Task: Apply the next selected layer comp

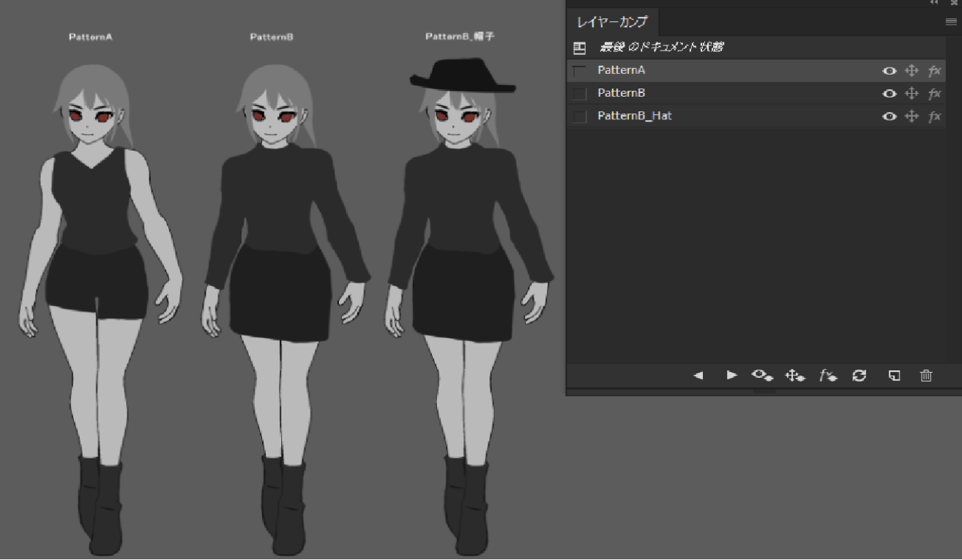Action: tap(731, 376)
